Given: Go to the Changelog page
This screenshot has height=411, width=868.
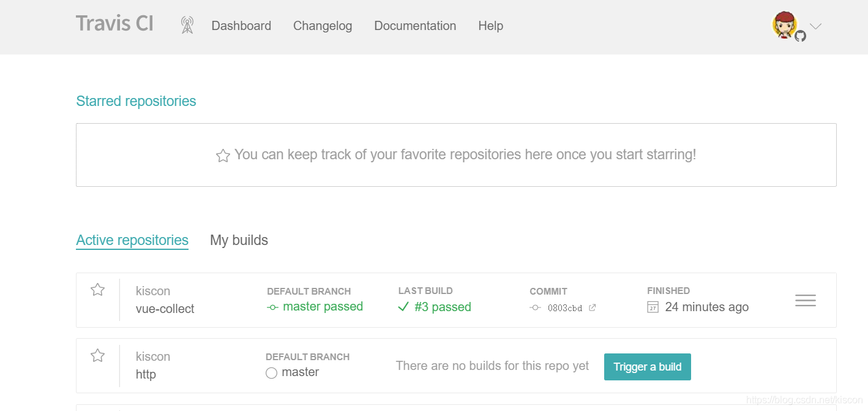Looking at the screenshot, I should click(323, 26).
